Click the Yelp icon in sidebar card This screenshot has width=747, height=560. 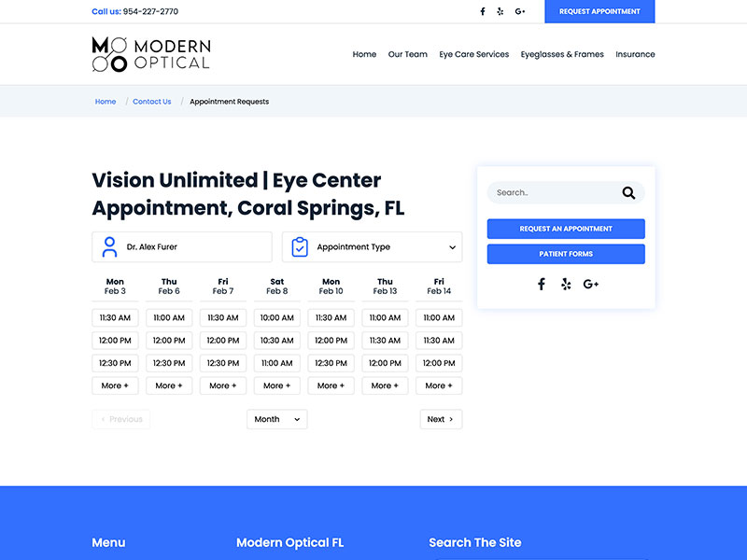tap(566, 284)
